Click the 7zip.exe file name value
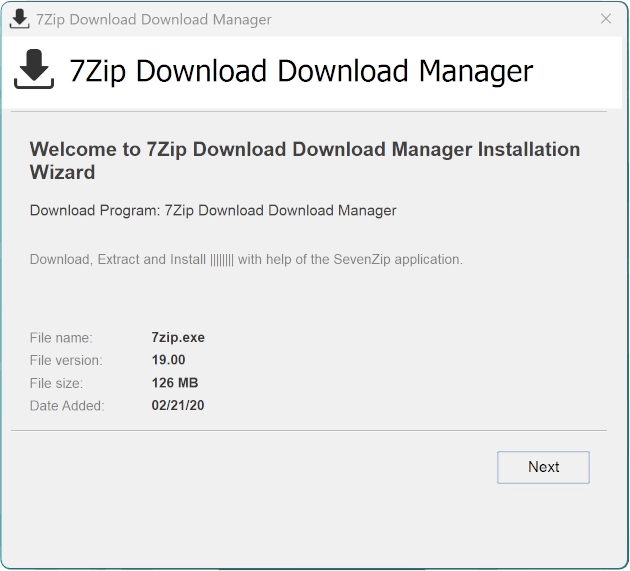This screenshot has width=630, height=571. click(x=178, y=338)
